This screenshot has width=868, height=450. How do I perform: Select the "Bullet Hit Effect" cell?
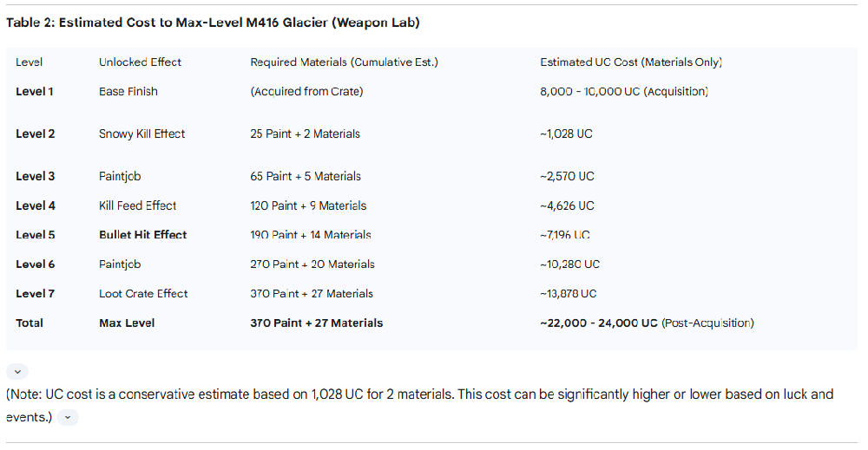(x=142, y=235)
